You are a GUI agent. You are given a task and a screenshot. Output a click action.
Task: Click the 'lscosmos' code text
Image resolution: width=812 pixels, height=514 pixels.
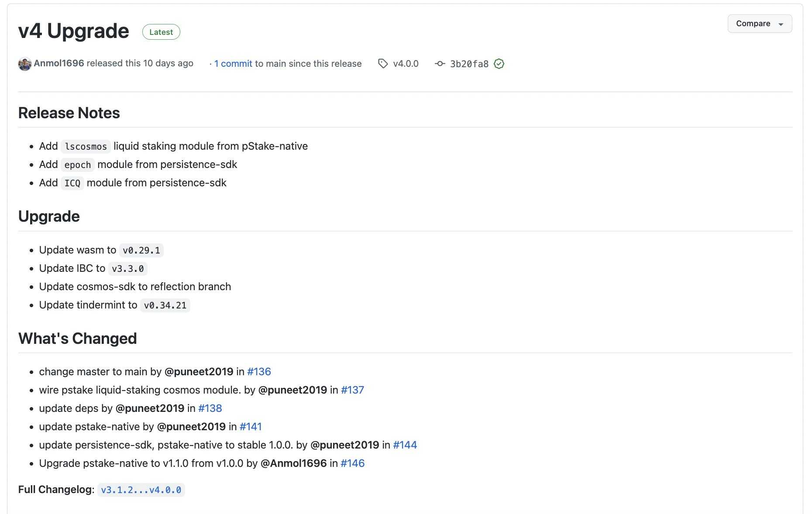86,147
